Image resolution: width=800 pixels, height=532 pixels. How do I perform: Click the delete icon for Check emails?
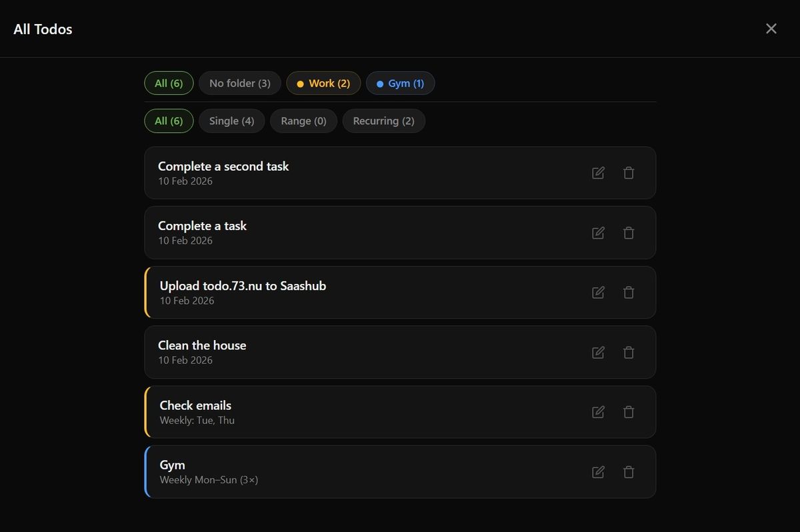[x=629, y=412]
